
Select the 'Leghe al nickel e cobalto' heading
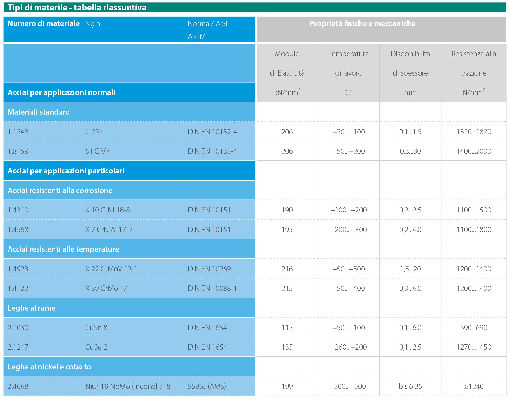pos(49,367)
